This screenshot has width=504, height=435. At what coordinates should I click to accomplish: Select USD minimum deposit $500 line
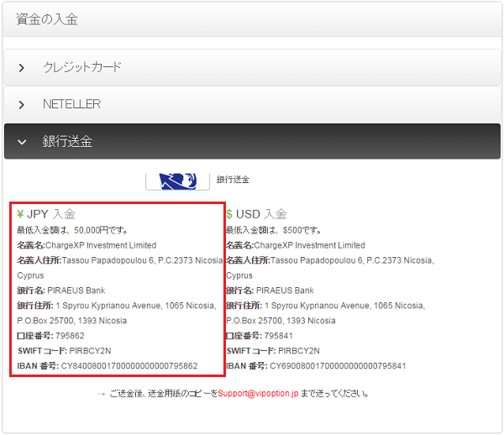pyautogui.click(x=274, y=230)
